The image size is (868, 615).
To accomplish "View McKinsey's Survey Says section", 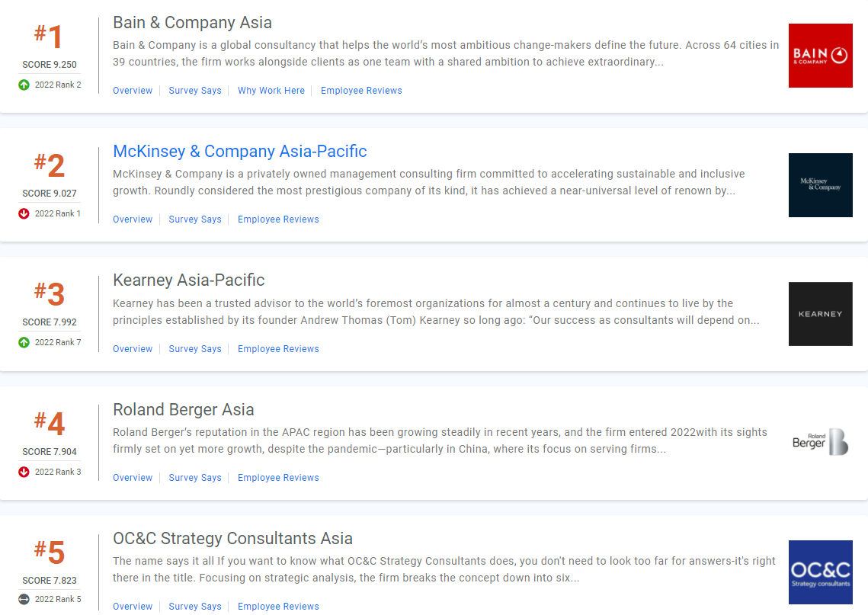I will click(x=195, y=219).
